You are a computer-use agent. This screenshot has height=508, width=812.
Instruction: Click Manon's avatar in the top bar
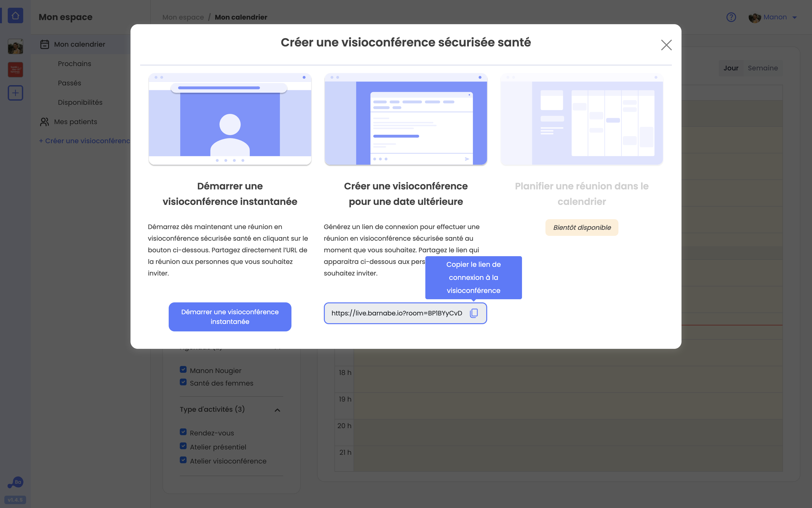pyautogui.click(x=755, y=17)
